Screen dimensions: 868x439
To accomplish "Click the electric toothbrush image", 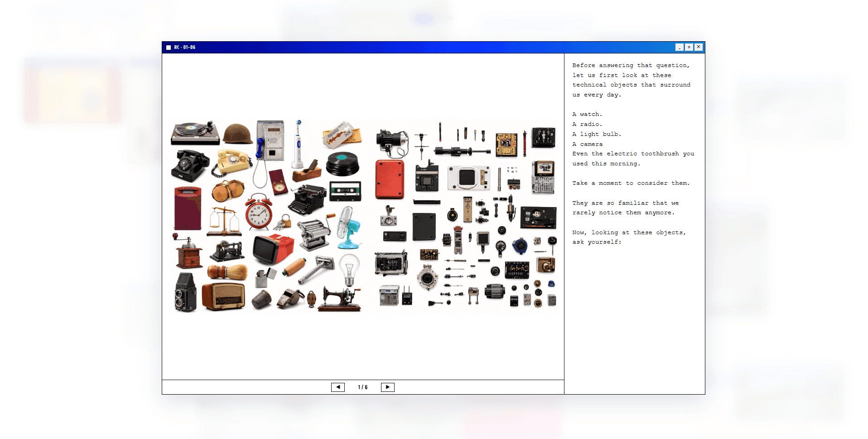I will [x=298, y=144].
